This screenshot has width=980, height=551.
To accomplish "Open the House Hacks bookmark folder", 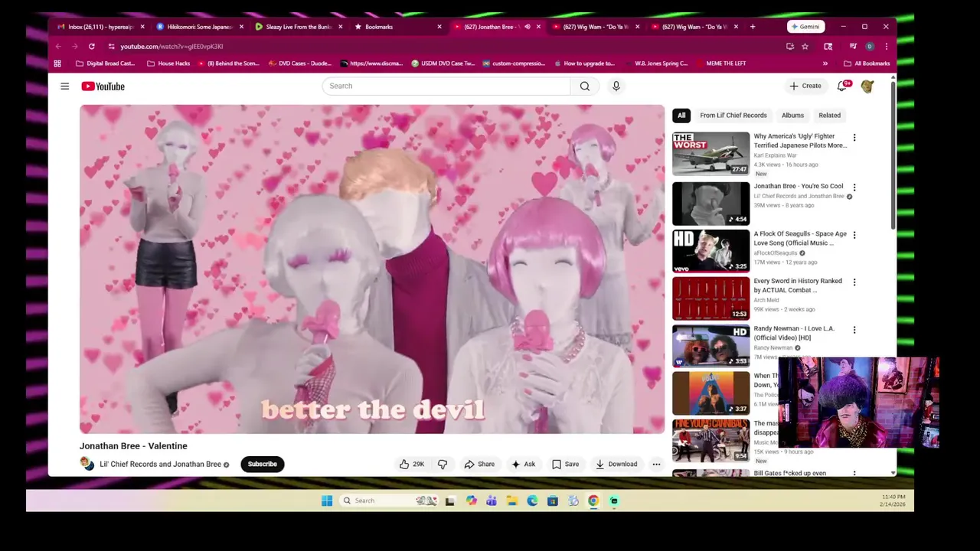I will click(x=168, y=64).
